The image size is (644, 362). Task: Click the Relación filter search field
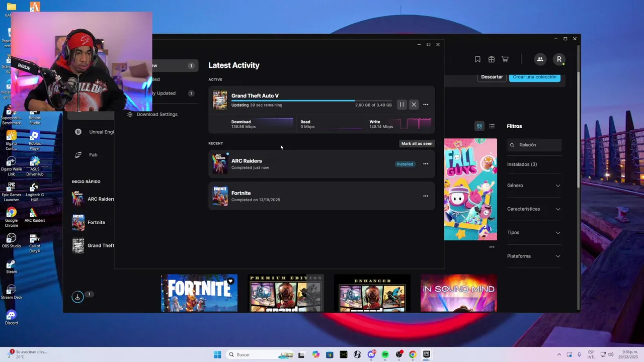tap(534, 145)
